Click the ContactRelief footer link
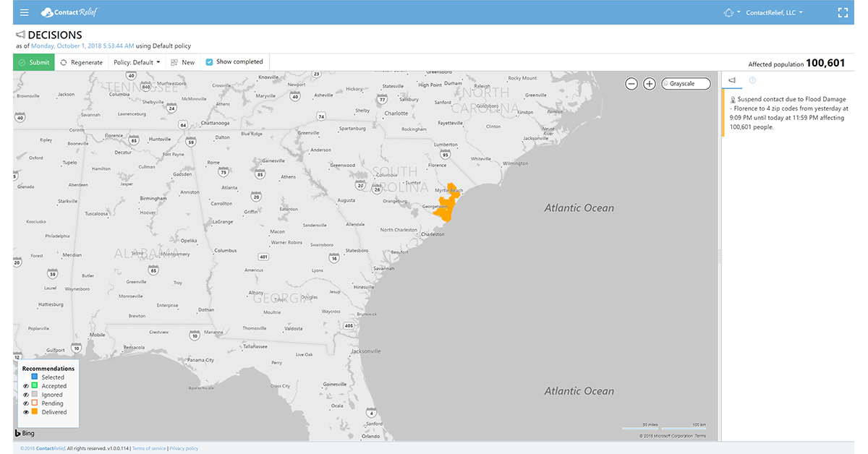Image resolution: width=868 pixels, height=454 pixels. [x=50, y=448]
